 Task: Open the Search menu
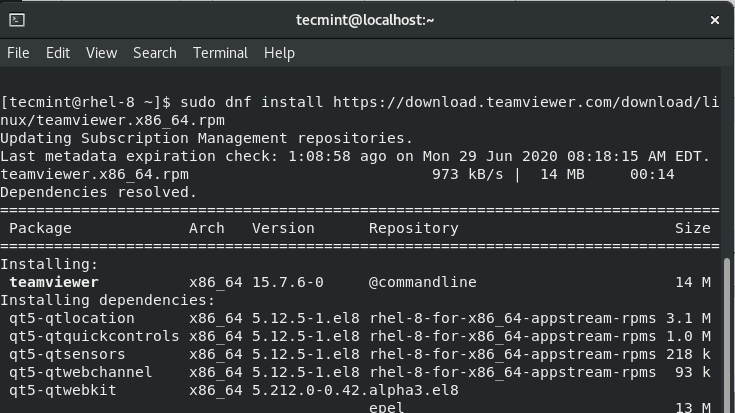(x=154, y=53)
